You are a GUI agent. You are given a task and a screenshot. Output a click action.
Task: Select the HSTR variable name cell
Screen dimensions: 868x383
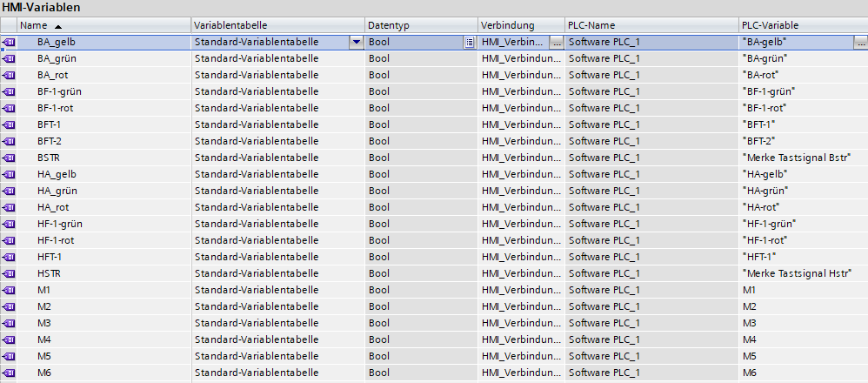pos(104,273)
